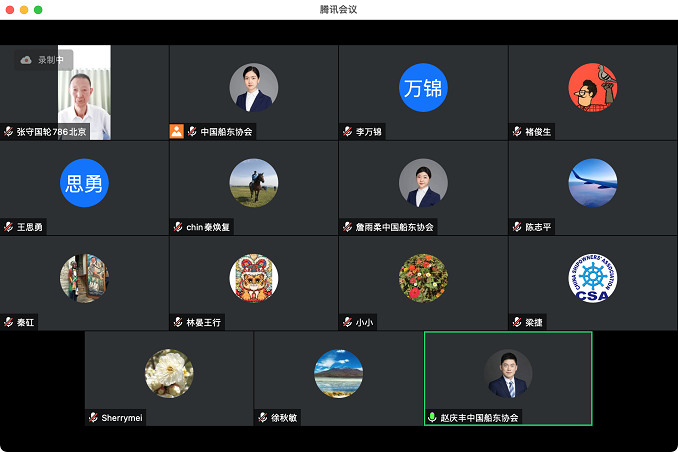Click muted mic icon beside 秦红
The height and width of the screenshot is (452, 678).
click(x=9, y=322)
